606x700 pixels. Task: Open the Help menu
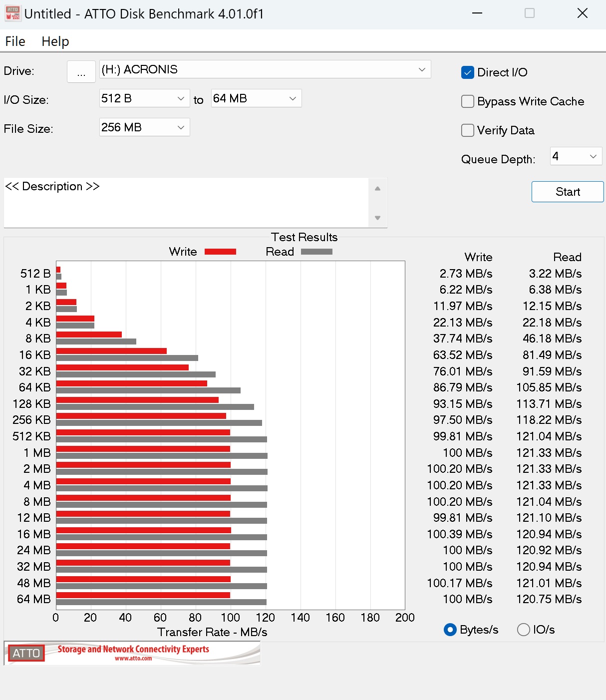pos(55,41)
